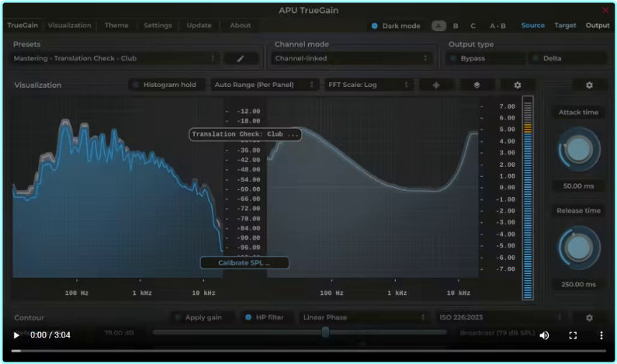Image resolution: width=617 pixels, height=364 pixels.
Task: Open the Contour section gear settings
Action: click(589, 317)
